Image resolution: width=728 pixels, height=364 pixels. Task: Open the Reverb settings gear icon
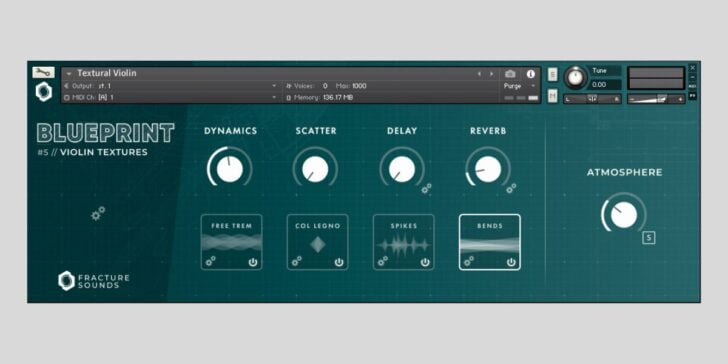(511, 188)
